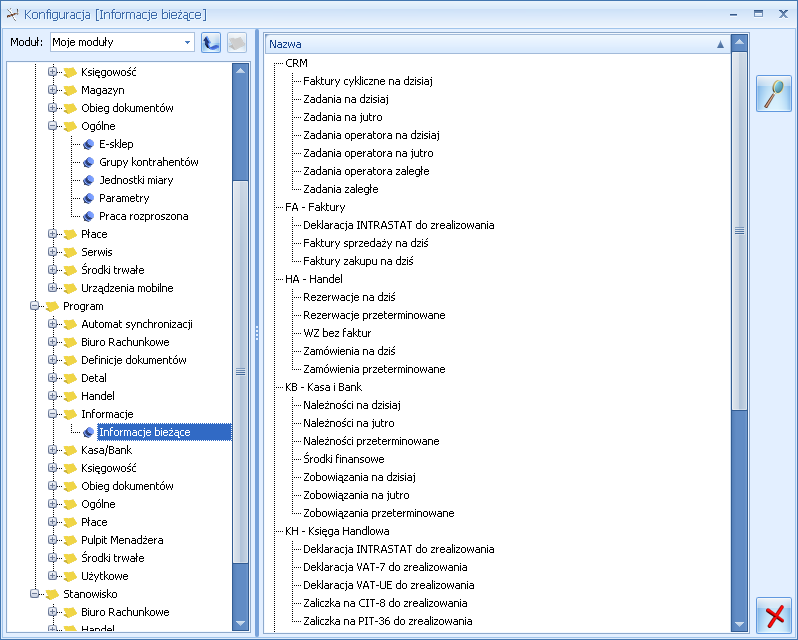Expand the Kasa/Bank folder
798x640 pixels.
click(52, 450)
